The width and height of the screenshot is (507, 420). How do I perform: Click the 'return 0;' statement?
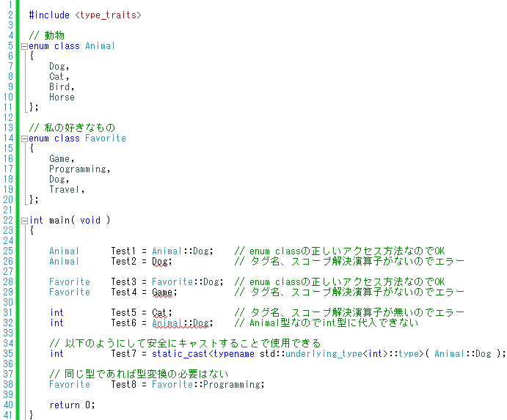(72, 405)
